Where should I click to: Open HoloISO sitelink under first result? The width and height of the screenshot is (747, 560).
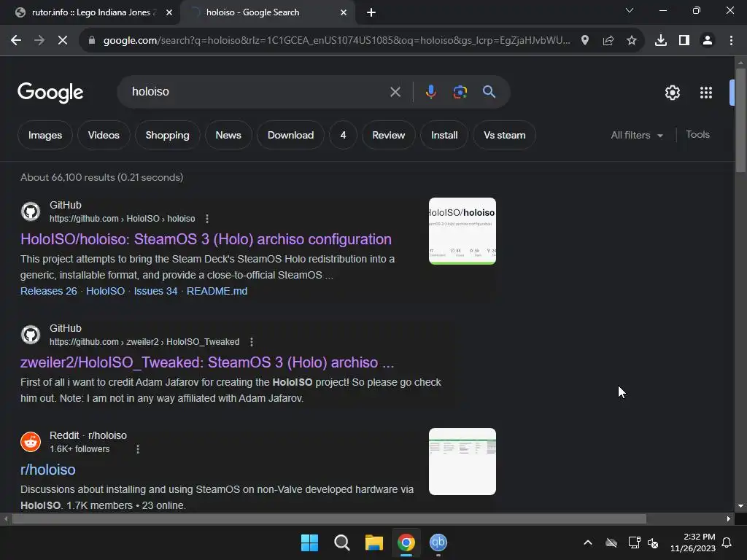tap(105, 291)
